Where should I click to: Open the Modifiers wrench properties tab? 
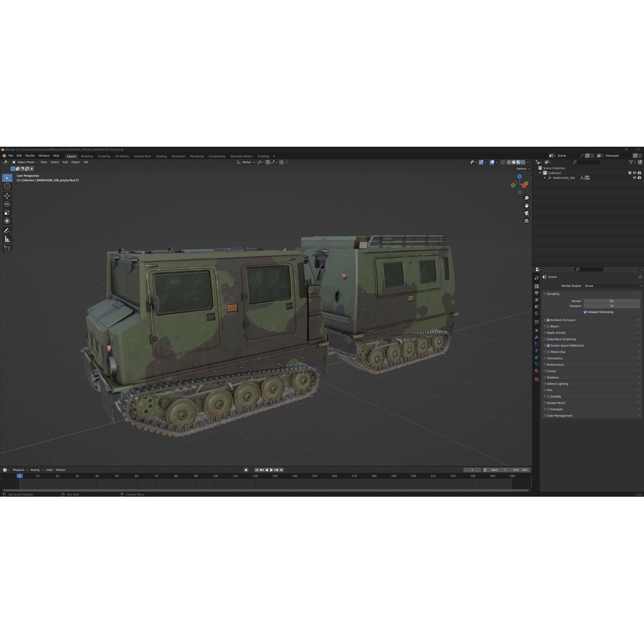coord(537,338)
